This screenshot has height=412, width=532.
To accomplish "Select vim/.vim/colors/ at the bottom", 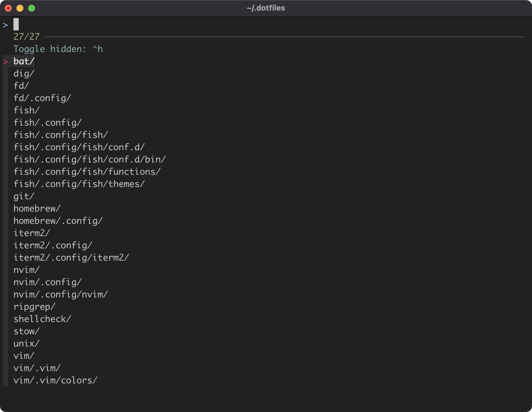I will pos(55,380).
